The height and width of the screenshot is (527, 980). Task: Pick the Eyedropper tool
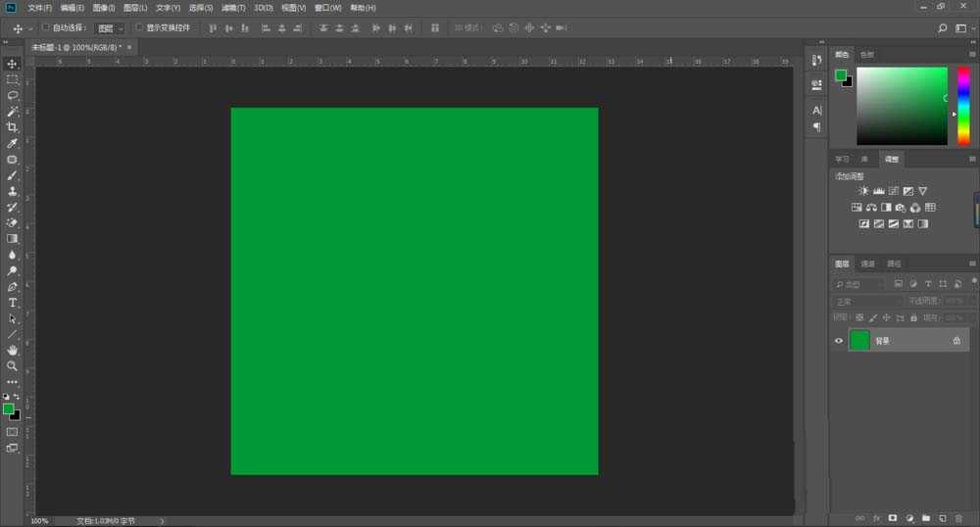[x=13, y=143]
